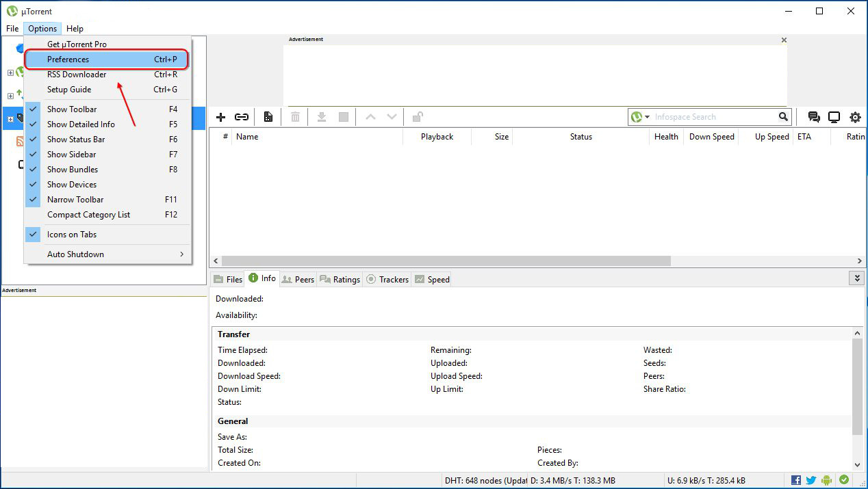Toggle the Show Sidebar option

(107, 155)
